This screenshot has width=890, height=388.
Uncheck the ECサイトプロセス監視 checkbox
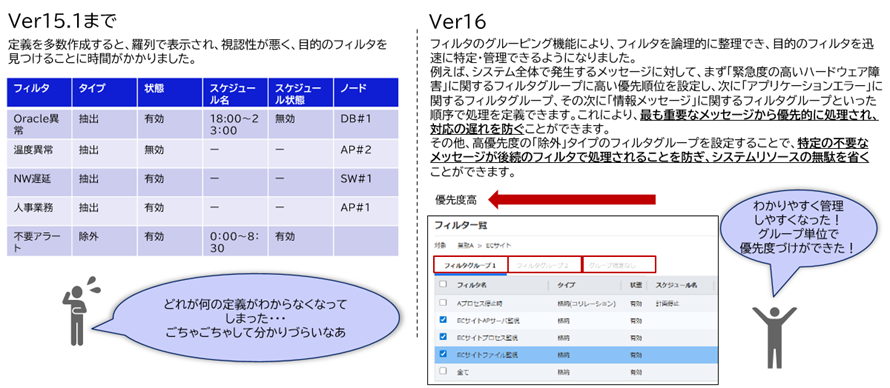tap(443, 337)
